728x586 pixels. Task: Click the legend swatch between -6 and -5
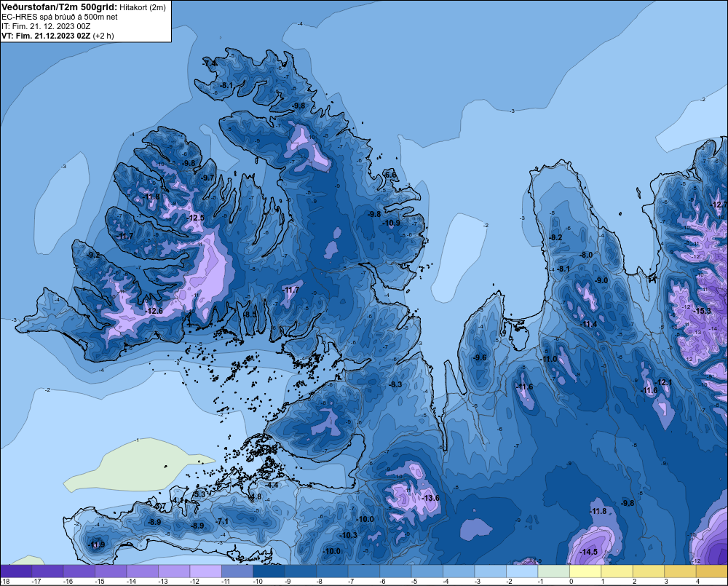point(395,571)
